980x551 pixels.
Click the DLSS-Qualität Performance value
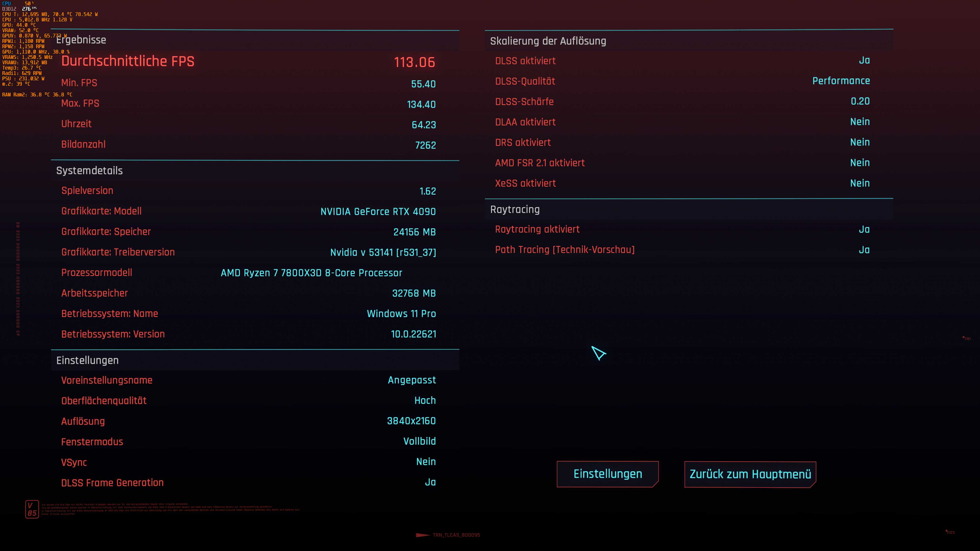coord(841,81)
